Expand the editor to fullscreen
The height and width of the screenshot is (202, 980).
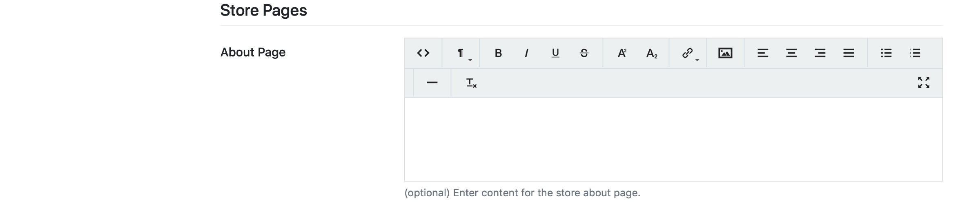click(924, 83)
